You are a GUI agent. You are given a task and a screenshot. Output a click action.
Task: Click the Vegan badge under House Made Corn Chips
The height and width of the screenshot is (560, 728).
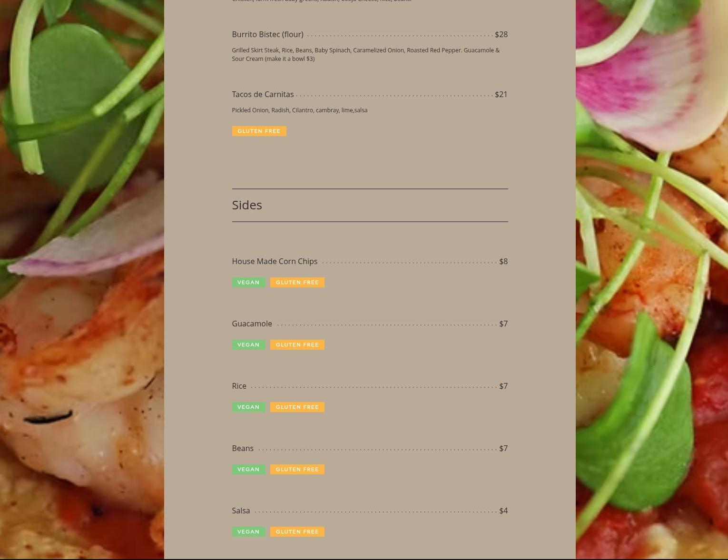248,282
